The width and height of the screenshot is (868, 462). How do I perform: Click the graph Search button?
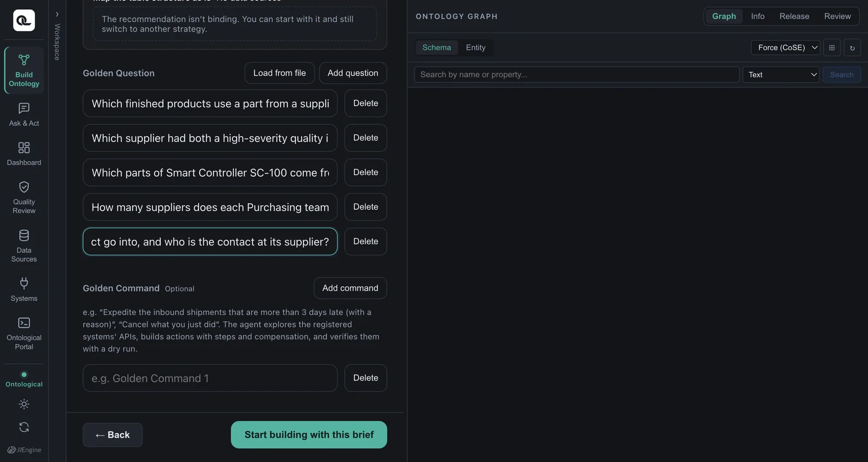841,75
